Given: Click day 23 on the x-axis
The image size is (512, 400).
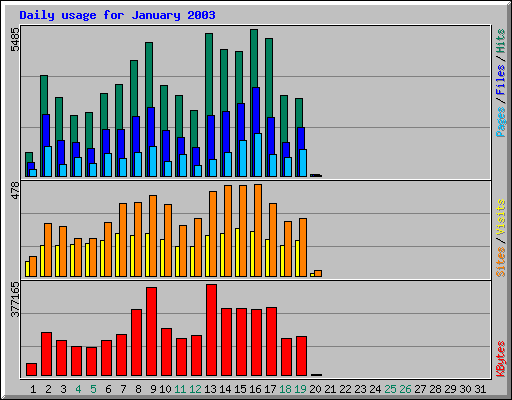Looking at the screenshot, I should [360, 389].
